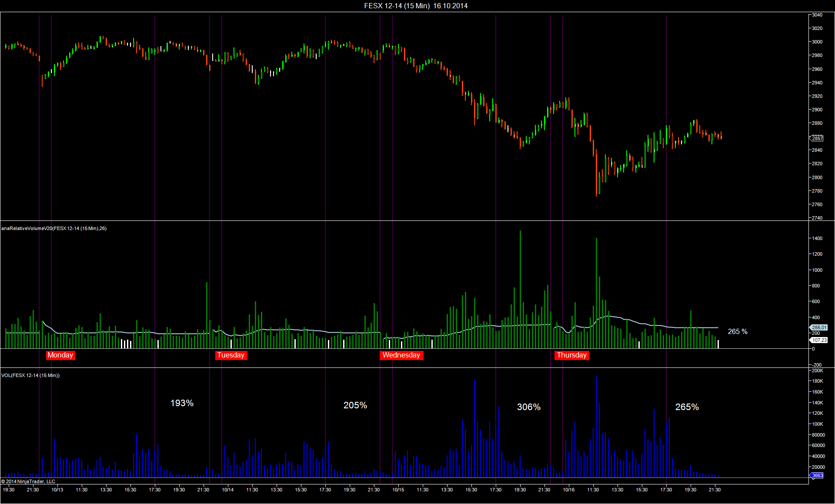The width and height of the screenshot is (835, 504).
Task: Click the 107.23 relative volume marker
Action: (x=819, y=340)
